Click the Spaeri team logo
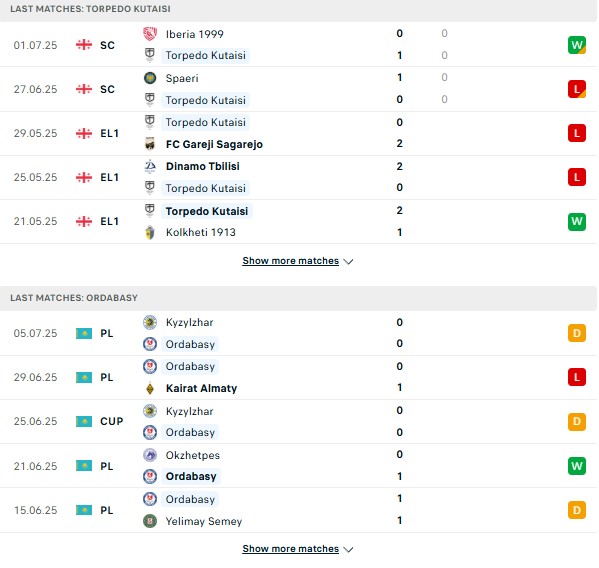The height and width of the screenshot is (568, 599). [x=150, y=78]
